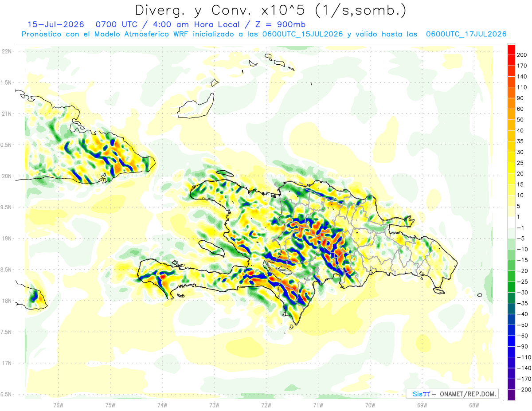Click colorbar label '-90'

[x=522, y=346]
